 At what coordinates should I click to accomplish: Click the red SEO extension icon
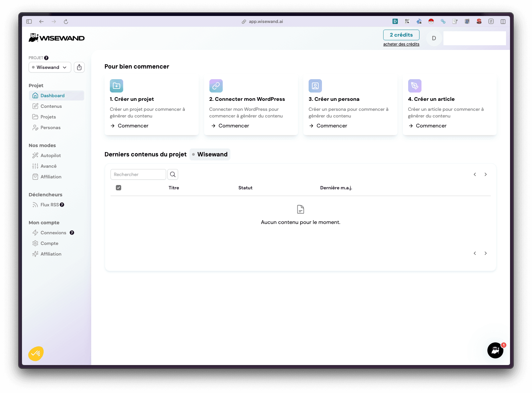coord(479,21)
